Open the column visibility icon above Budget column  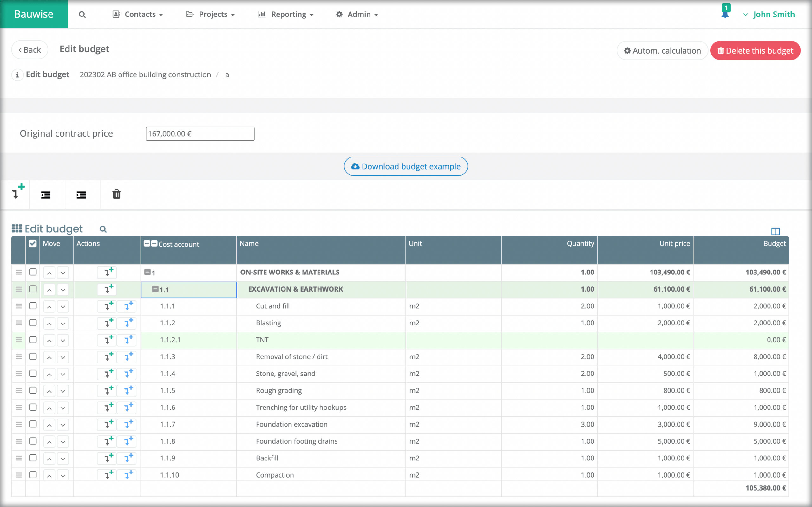776,231
